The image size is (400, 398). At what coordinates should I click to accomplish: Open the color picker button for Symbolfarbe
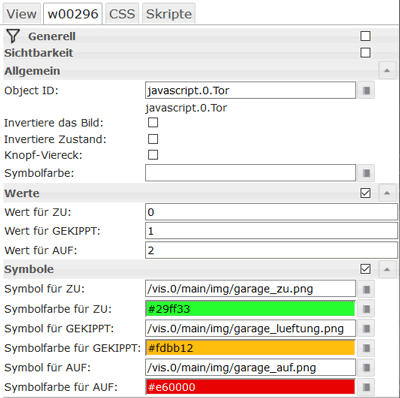[366, 173]
